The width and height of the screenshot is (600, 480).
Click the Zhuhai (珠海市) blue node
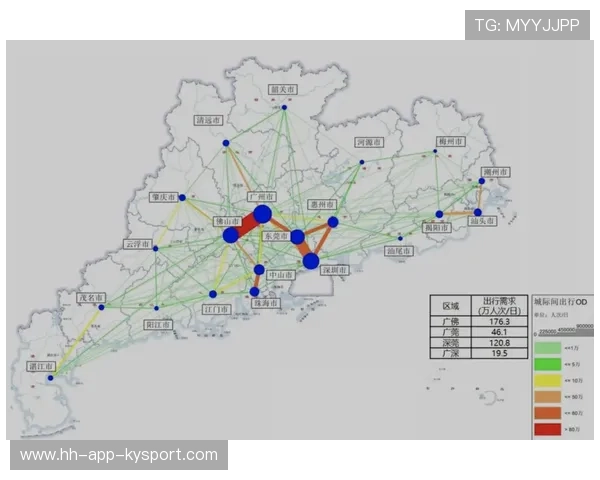click(x=253, y=292)
